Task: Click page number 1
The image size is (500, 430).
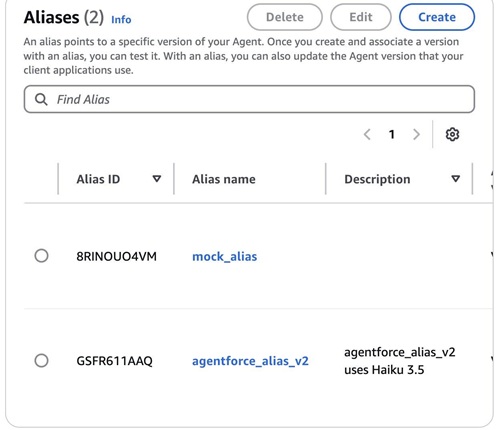Action: click(392, 135)
